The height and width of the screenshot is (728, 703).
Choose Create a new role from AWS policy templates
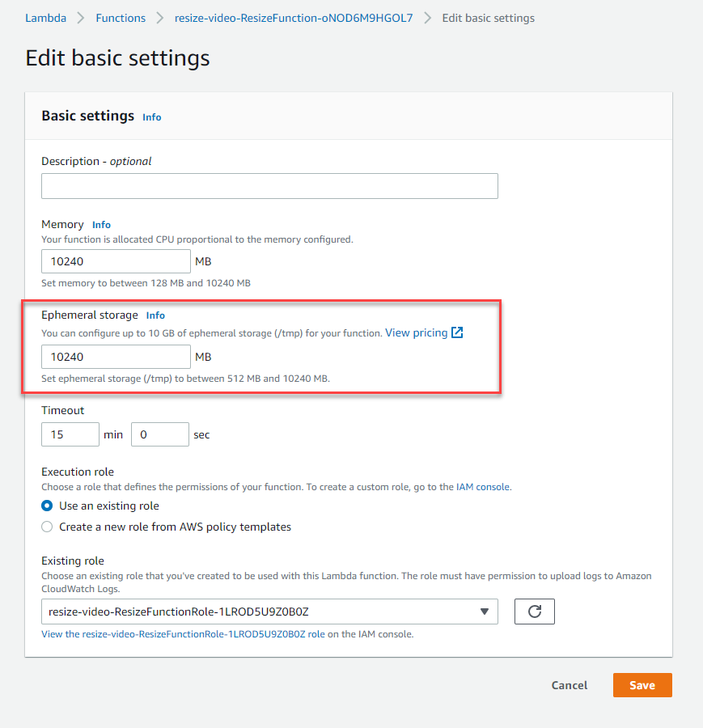tap(46, 527)
